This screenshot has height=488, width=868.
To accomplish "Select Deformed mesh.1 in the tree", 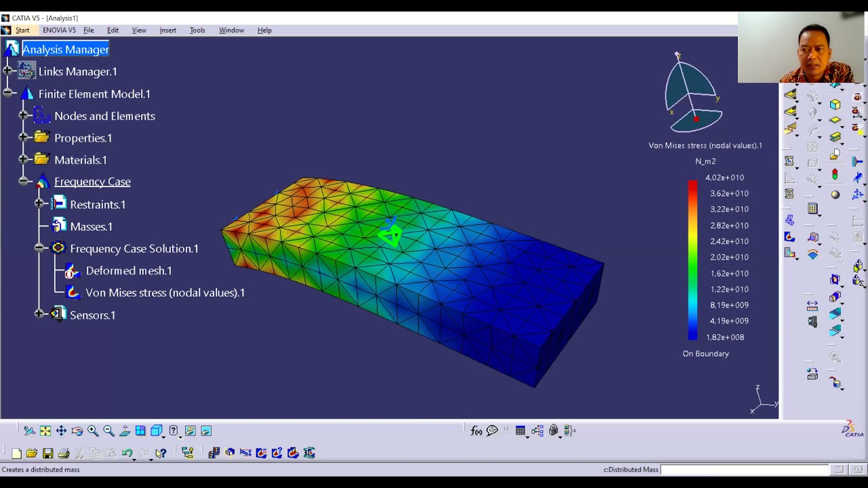I will [129, 270].
